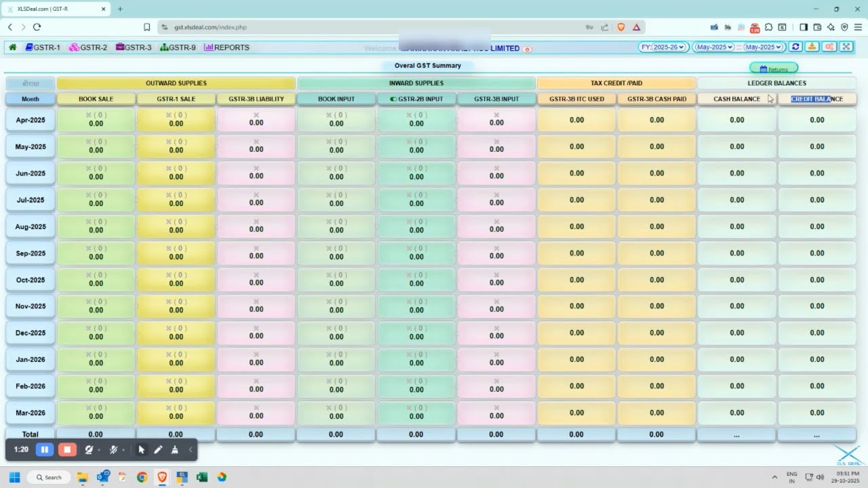868x488 pixels.
Task: Open the GSTR-3 menu
Action: (134, 47)
